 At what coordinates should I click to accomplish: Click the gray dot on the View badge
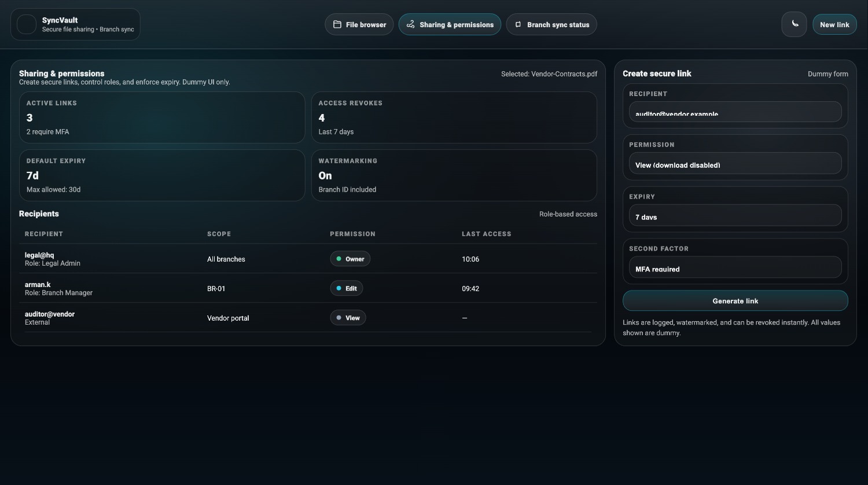point(339,317)
